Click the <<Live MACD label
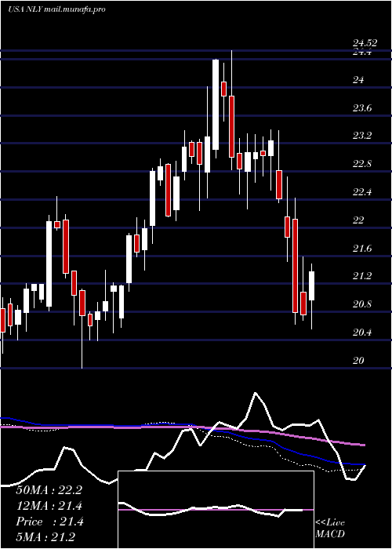This screenshot has width=392, height=549. 330,529
